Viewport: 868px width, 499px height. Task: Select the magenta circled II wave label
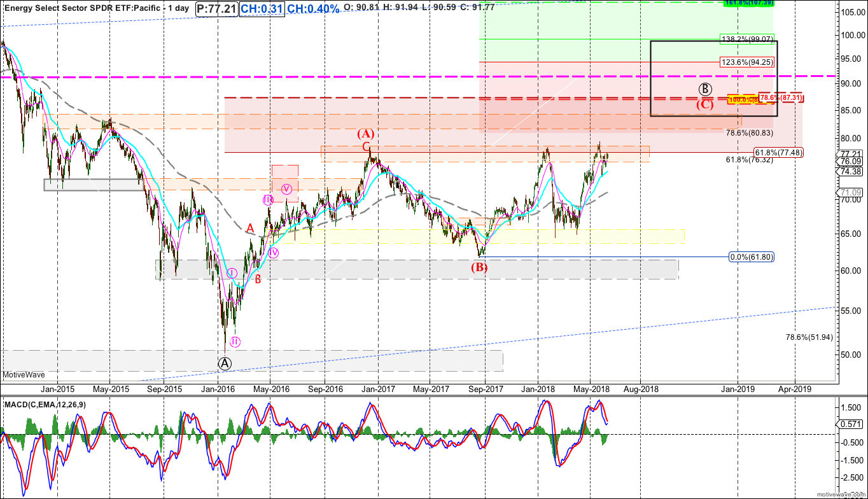point(235,342)
